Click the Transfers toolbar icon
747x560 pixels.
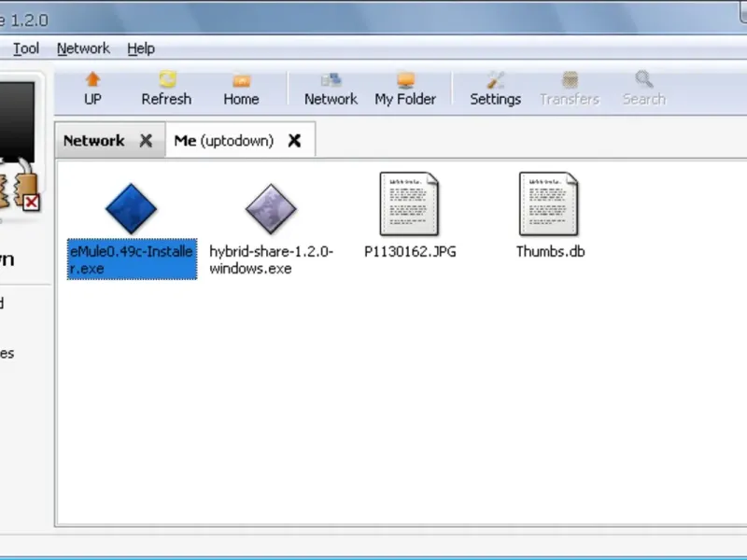tap(570, 79)
